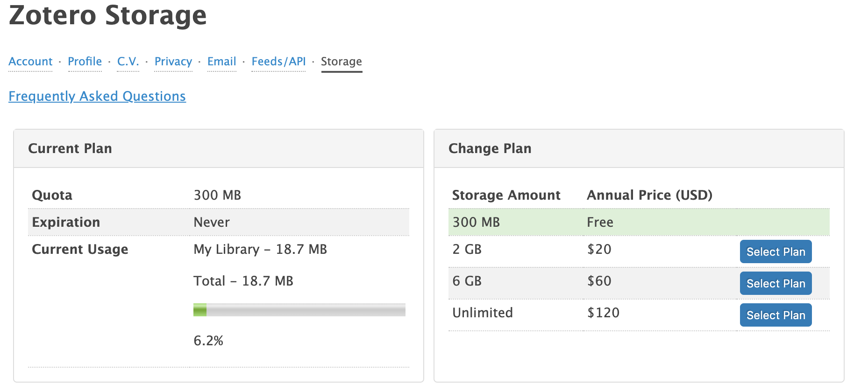Click the "My Library – 18.7 MB" usage entry

[x=260, y=249]
